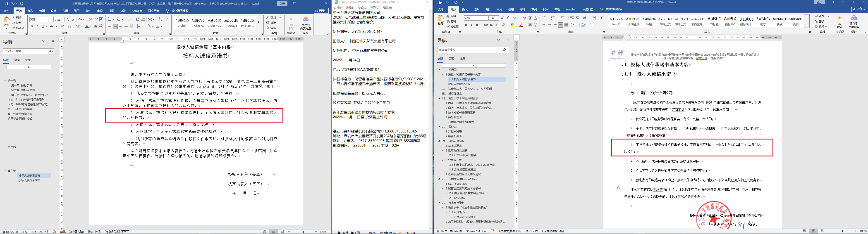Click the 共享 button in the right Word window
Viewport: 868px width, 234px height.
pos(859,9)
